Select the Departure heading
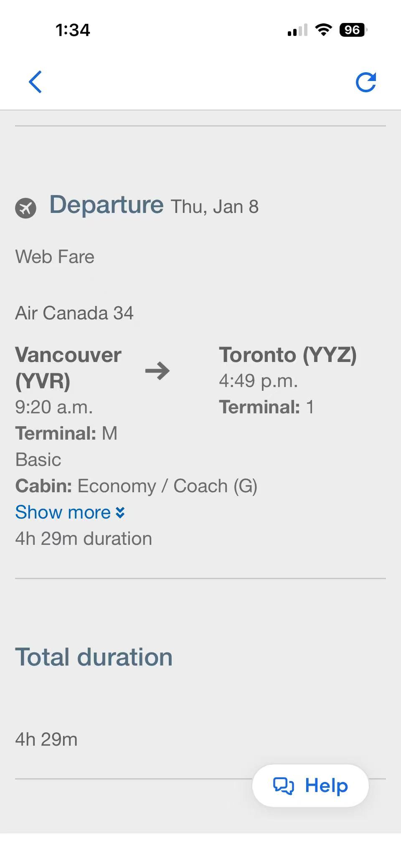Viewport: 401px width, 868px height. pyautogui.click(x=107, y=205)
